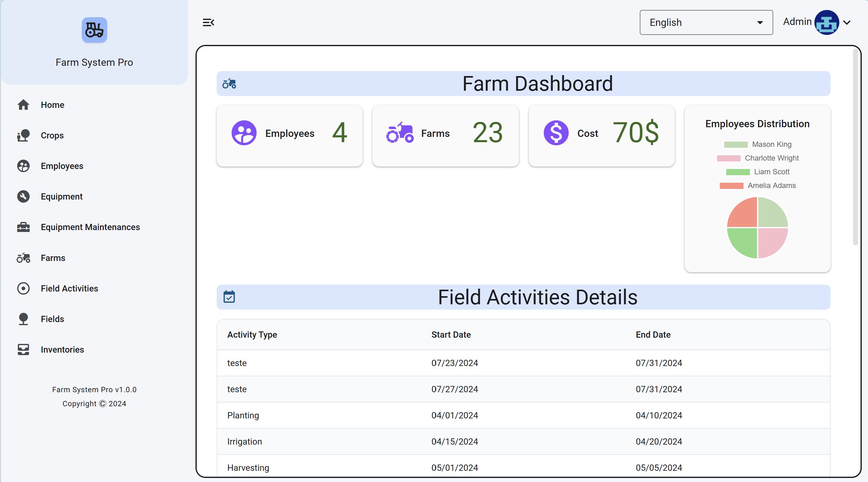Screen dimensions: 868x482
Task: Click the Home house icon in the sidebar
Action: pyautogui.click(x=23, y=105)
